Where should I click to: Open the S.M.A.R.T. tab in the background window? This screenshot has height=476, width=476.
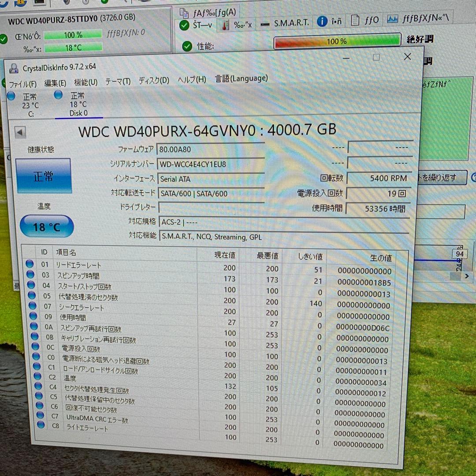(285, 23)
